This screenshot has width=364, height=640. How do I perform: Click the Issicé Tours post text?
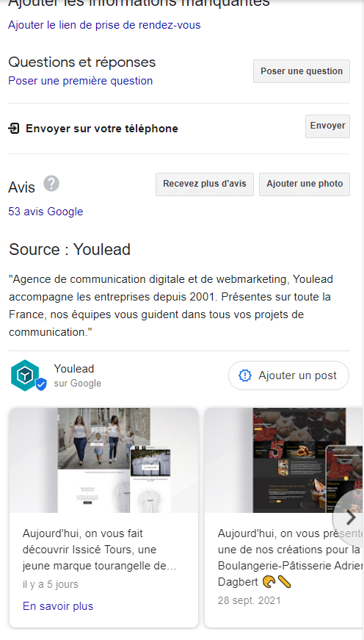click(x=100, y=550)
